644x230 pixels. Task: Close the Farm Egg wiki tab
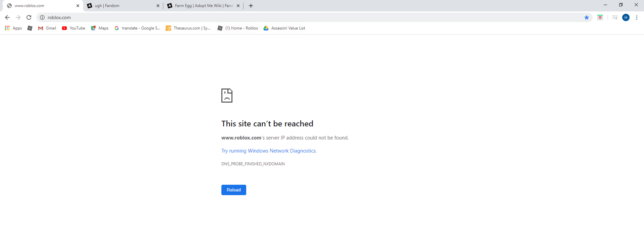(x=238, y=6)
